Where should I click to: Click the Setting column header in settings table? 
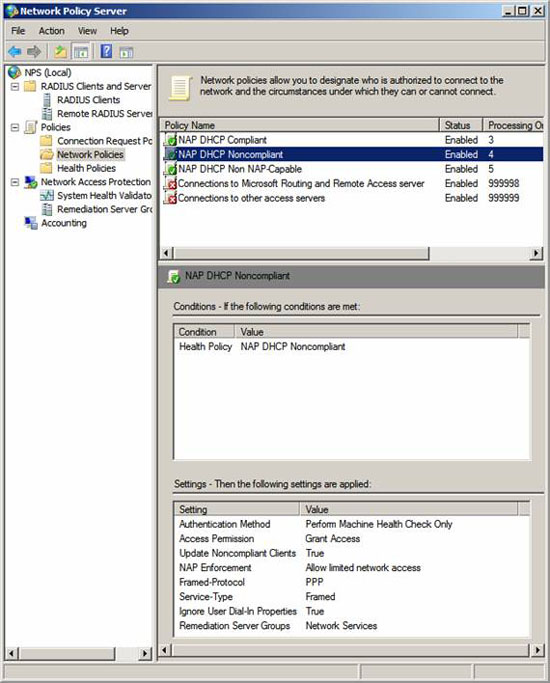(237, 509)
